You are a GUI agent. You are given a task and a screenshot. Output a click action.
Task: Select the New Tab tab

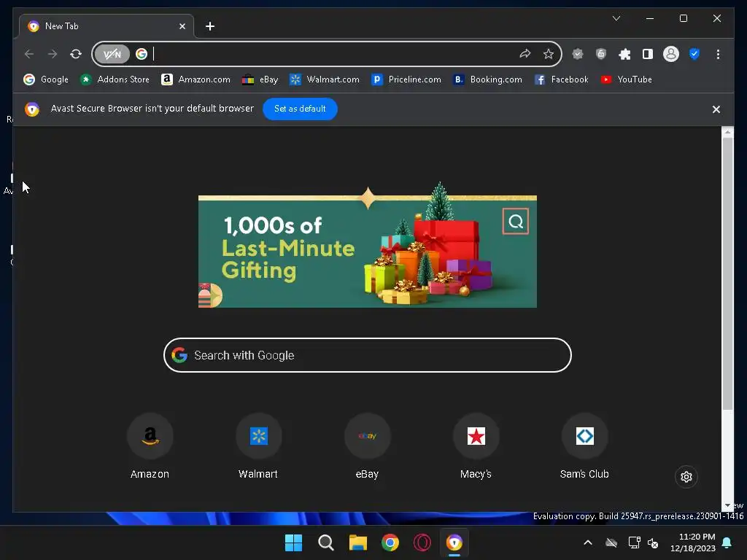107,26
